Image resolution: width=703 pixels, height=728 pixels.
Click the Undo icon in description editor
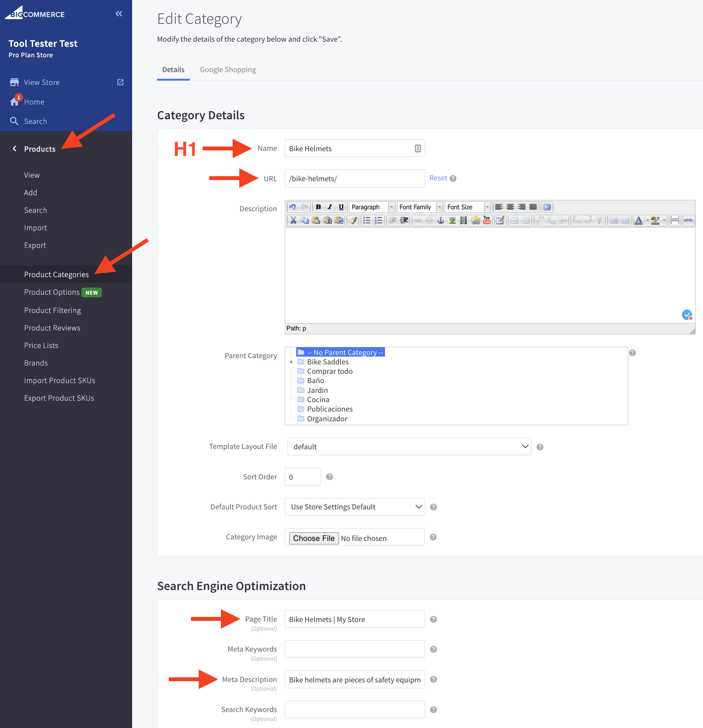tap(293, 207)
